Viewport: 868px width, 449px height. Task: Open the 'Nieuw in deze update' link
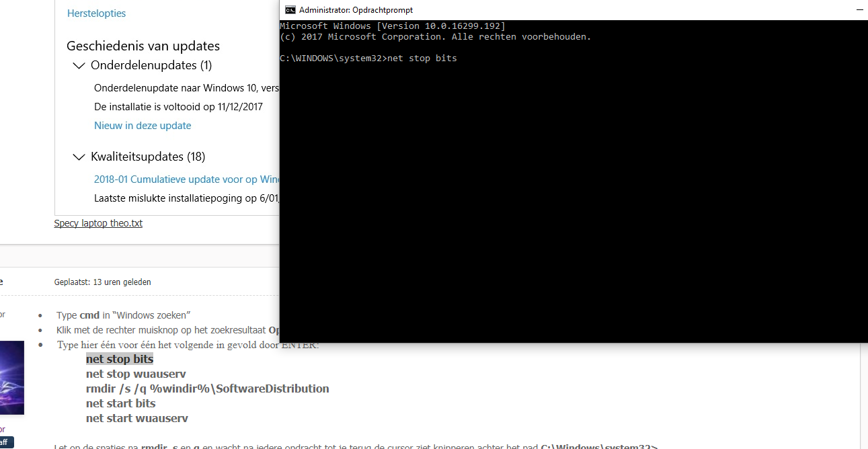143,126
